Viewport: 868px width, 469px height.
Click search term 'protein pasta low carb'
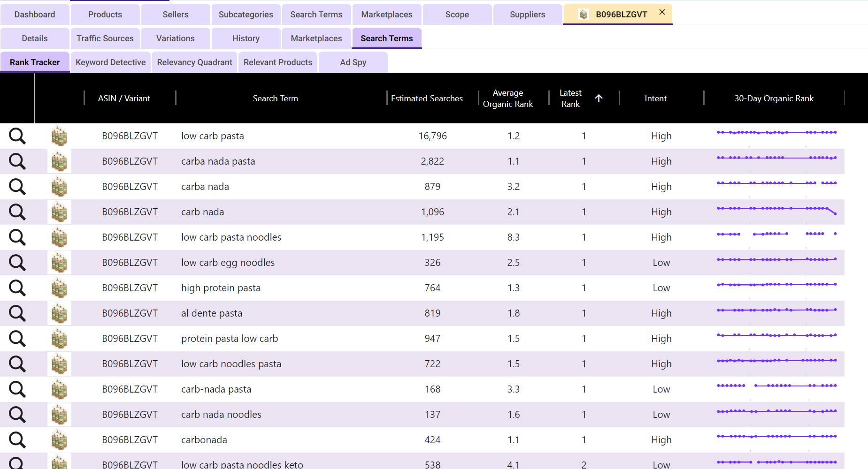pos(230,339)
